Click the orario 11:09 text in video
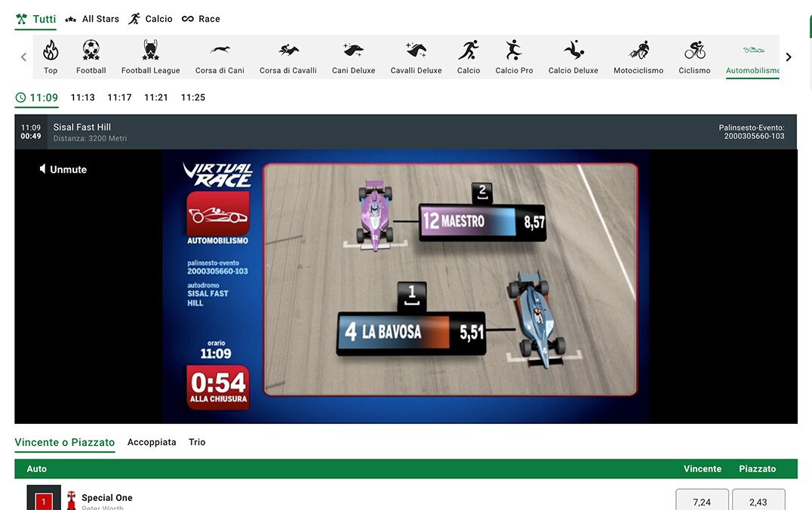This screenshot has height=510, width=812. pos(216,349)
